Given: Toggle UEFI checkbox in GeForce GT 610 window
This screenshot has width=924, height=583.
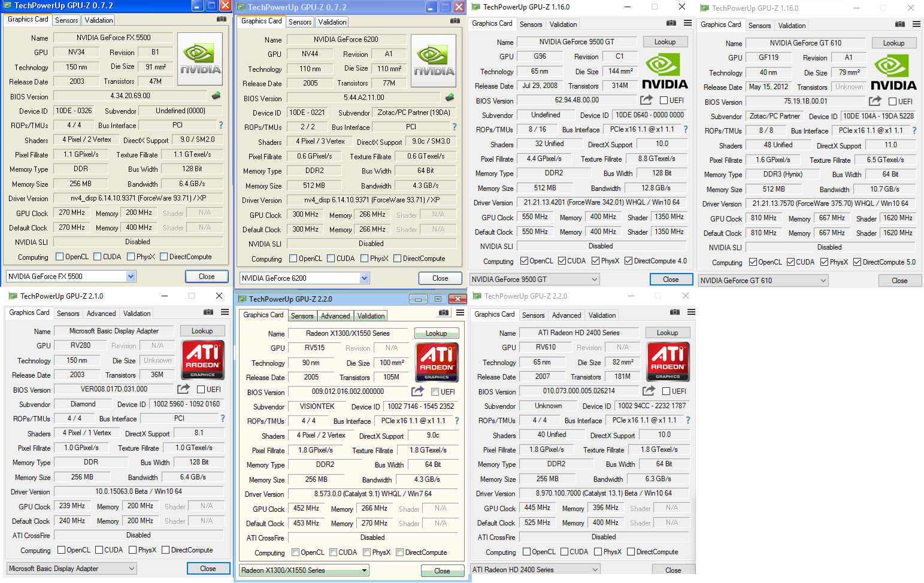Looking at the screenshot, I should 892,102.
